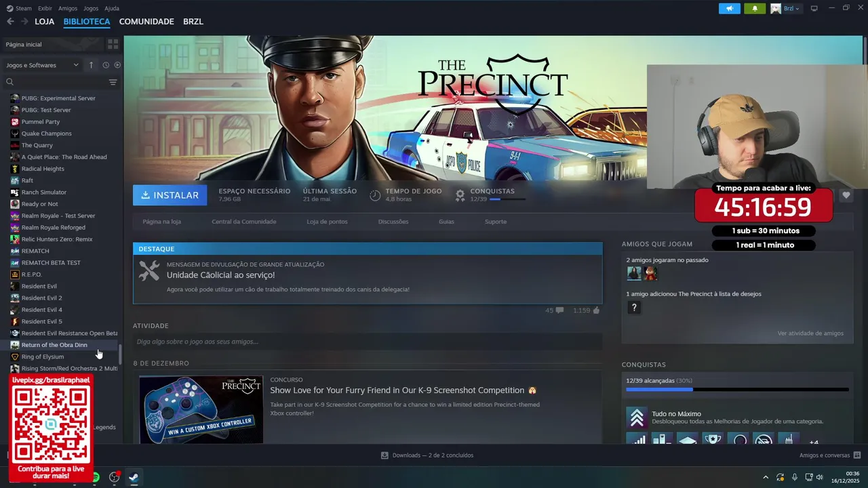
Task: Show ready-to-play games filter icon
Action: point(117,65)
